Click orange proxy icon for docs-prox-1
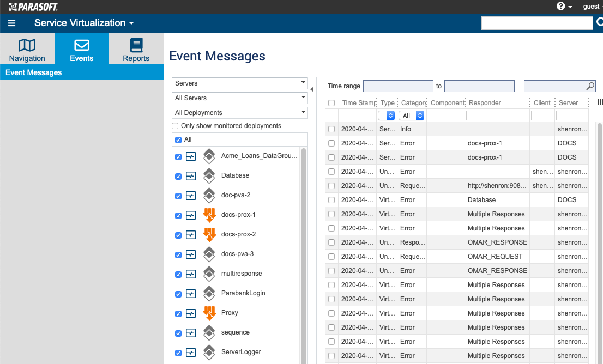The height and width of the screenshot is (364, 603). coord(209,215)
